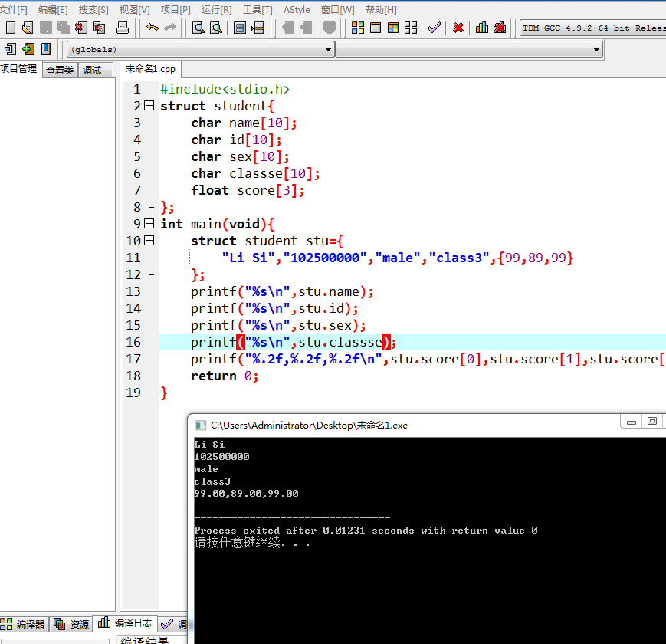Click the 'char classse[10];' struct field line

point(255,173)
